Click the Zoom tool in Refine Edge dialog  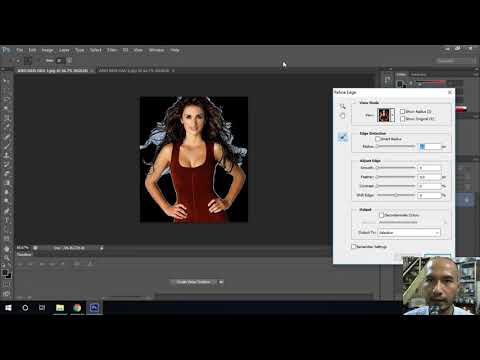pos(342,106)
